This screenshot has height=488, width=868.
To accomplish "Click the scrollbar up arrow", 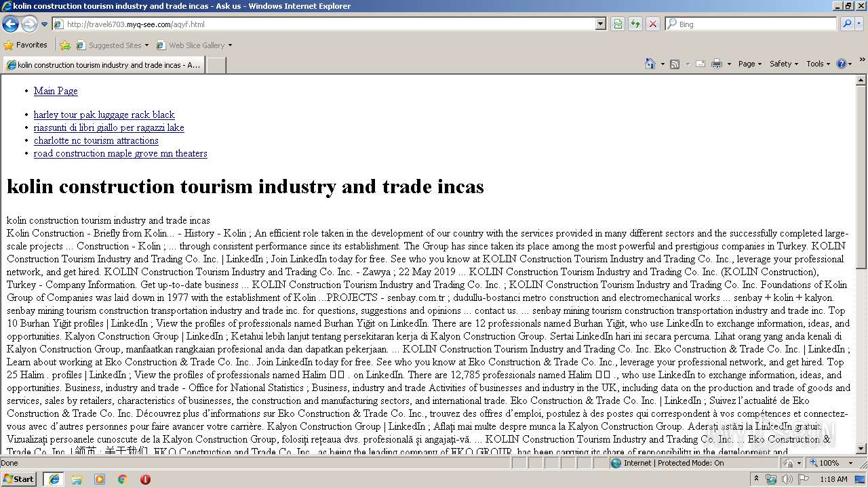I will 861,80.
